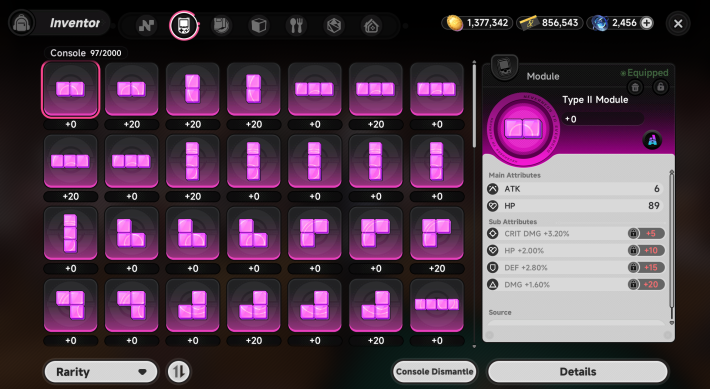The image size is (710, 389).
Task: Click the character avatar on the module card
Action: pyautogui.click(x=652, y=140)
